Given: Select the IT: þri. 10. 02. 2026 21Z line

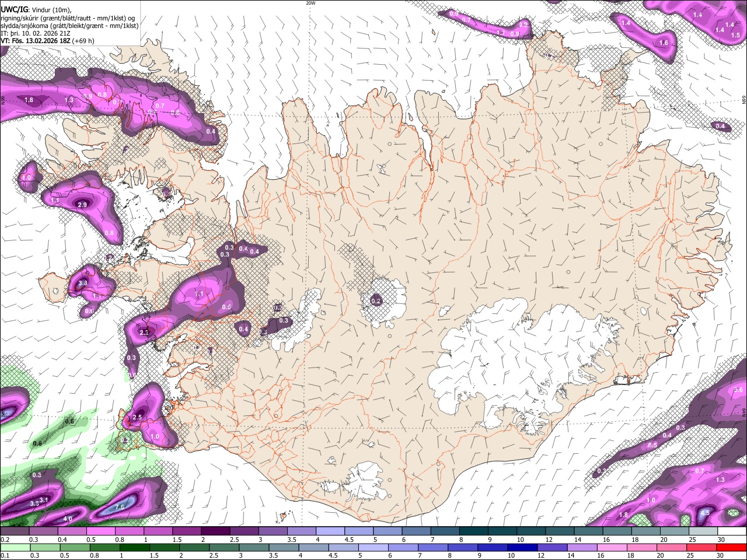Looking at the screenshot, I should tap(36, 33).
